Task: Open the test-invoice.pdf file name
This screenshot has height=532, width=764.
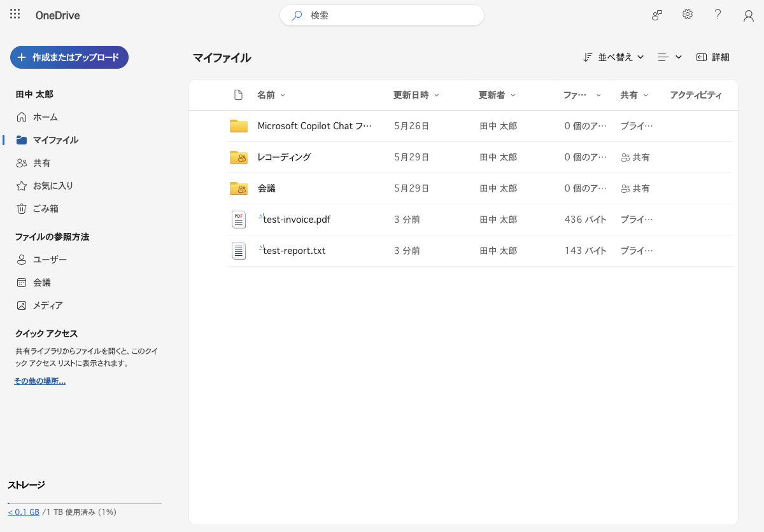Action: click(x=297, y=220)
